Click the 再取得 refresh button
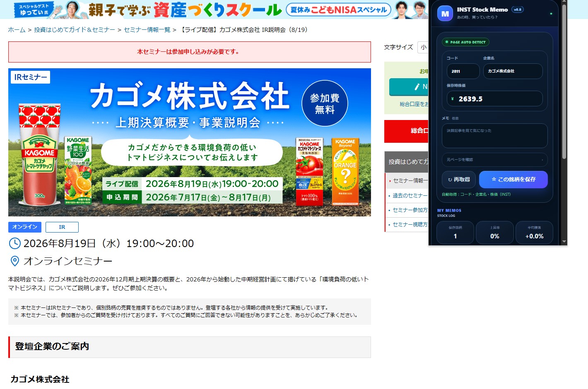Viewport: 588px width, 389px height. click(x=459, y=180)
